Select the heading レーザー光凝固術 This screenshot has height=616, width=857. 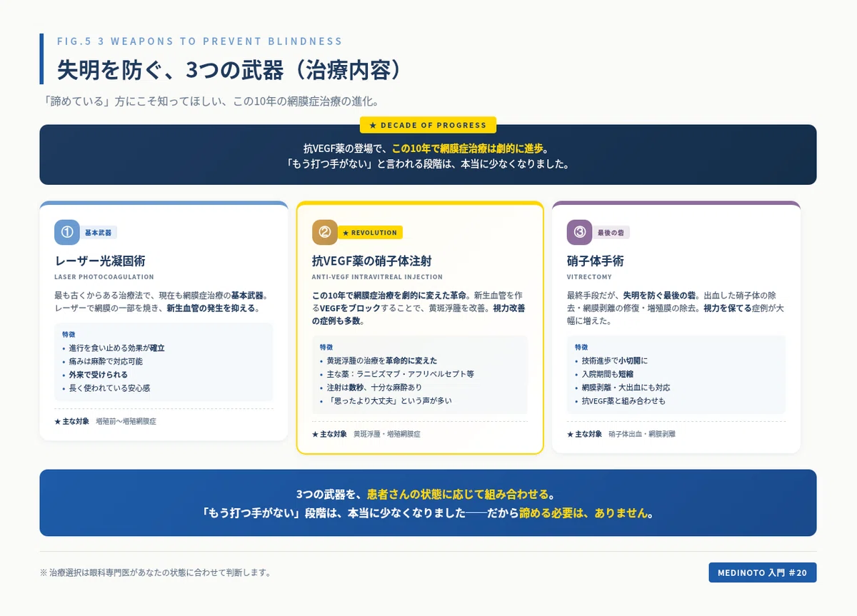tap(100, 261)
